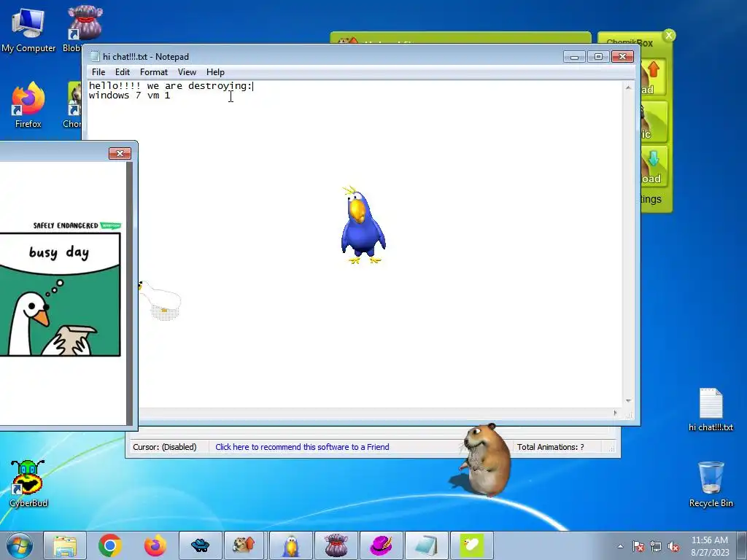747x560 pixels.
Task: Open the File menu in Notepad
Action: (98, 72)
